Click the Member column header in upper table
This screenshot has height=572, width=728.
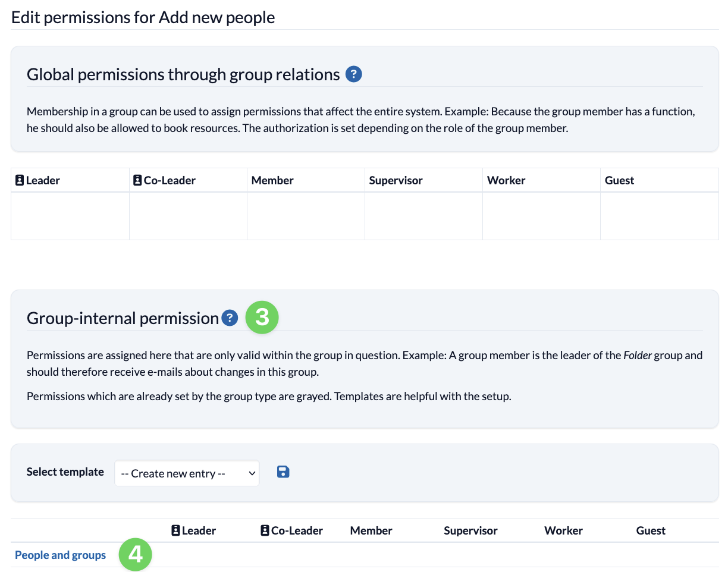pyautogui.click(x=272, y=180)
